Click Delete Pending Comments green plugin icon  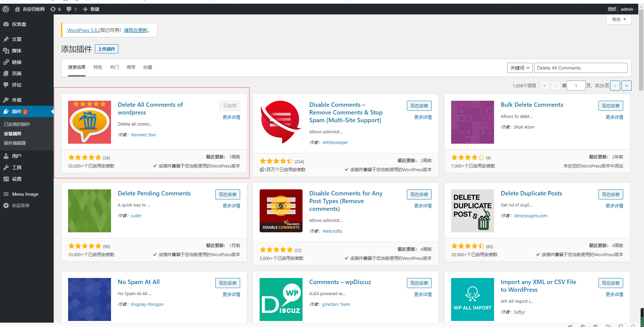[x=90, y=211]
